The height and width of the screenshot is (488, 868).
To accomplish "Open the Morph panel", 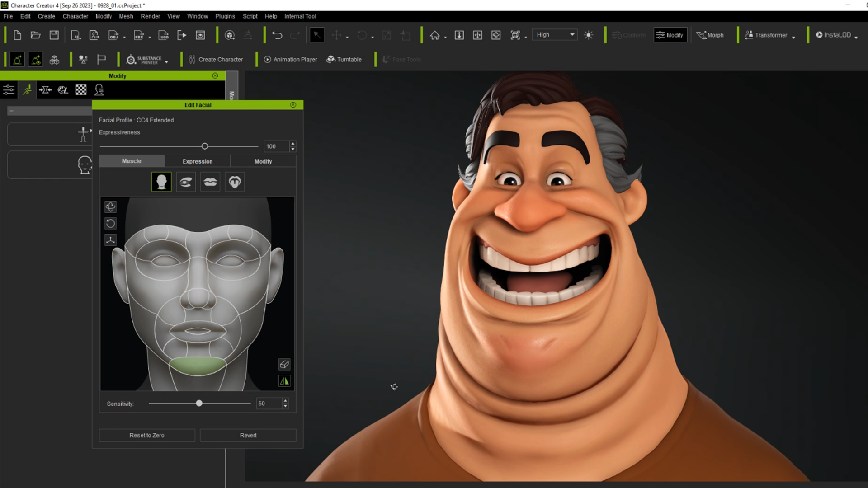I will tap(710, 35).
